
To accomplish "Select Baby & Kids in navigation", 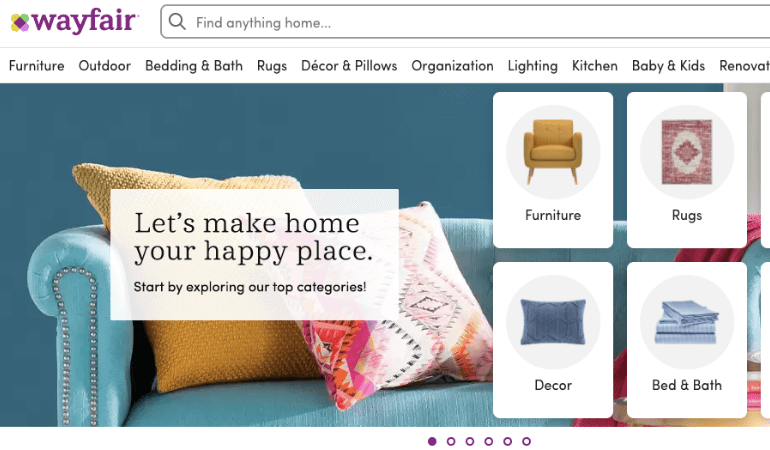I will click(668, 66).
